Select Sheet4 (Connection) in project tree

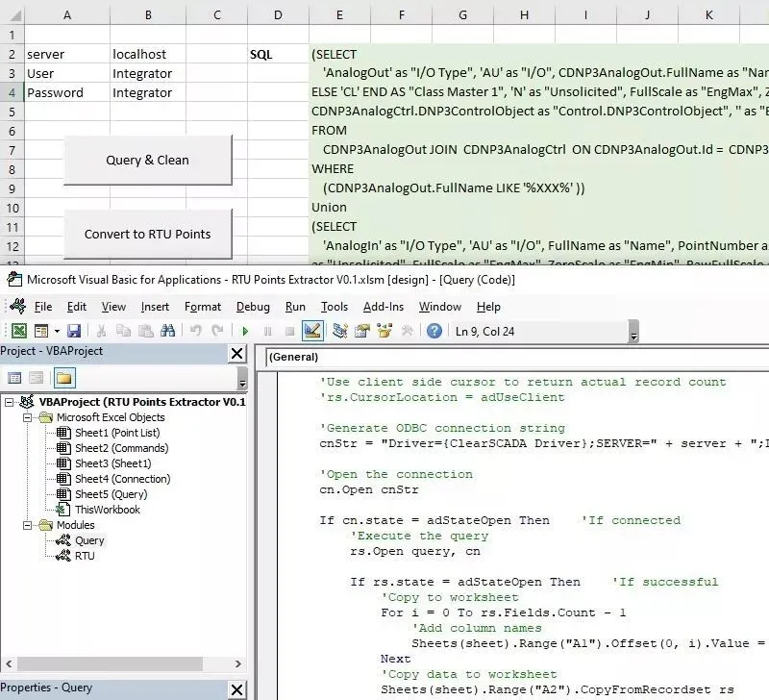(x=122, y=479)
